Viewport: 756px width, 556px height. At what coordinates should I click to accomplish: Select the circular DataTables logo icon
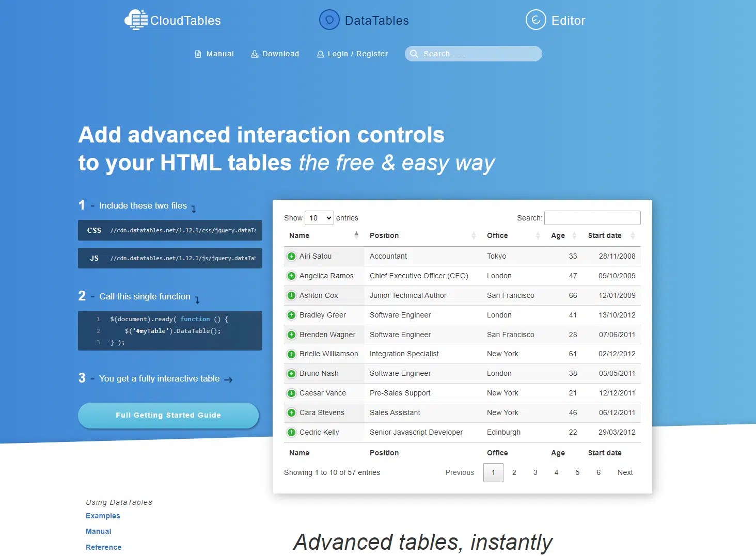[329, 20]
